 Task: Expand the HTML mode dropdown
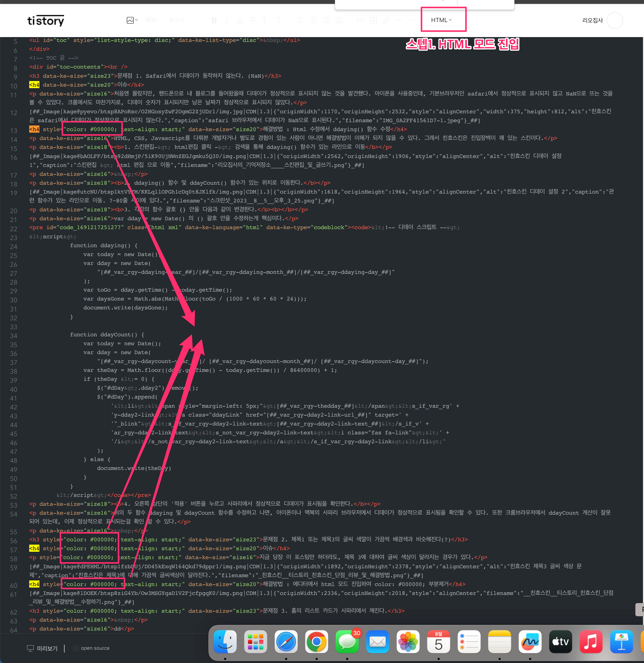coord(441,20)
